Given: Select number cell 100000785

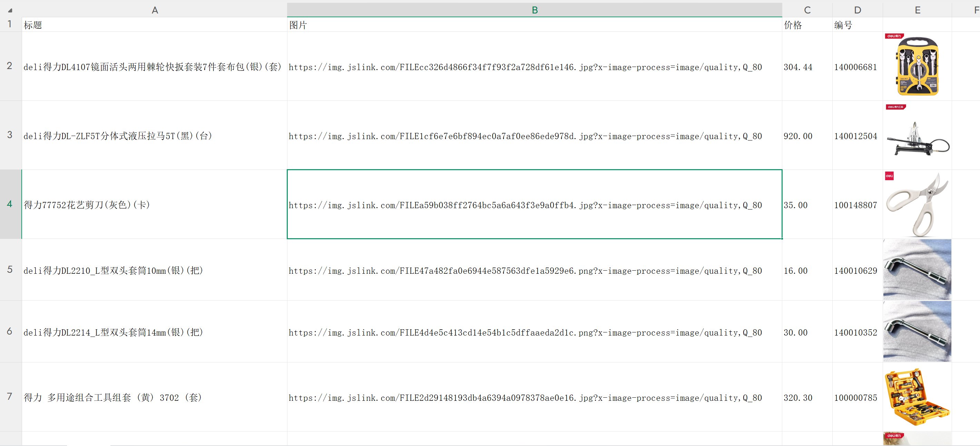Looking at the screenshot, I should click(857, 397).
